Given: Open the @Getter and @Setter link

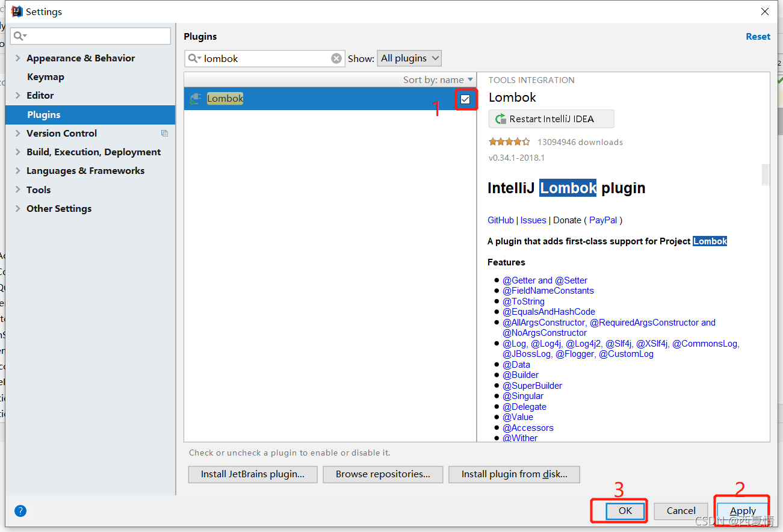Looking at the screenshot, I should click(x=545, y=280).
